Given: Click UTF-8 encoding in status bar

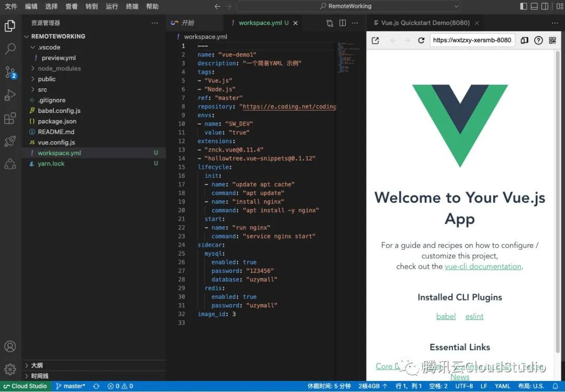Looking at the screenshot, I should pos(464,386).
